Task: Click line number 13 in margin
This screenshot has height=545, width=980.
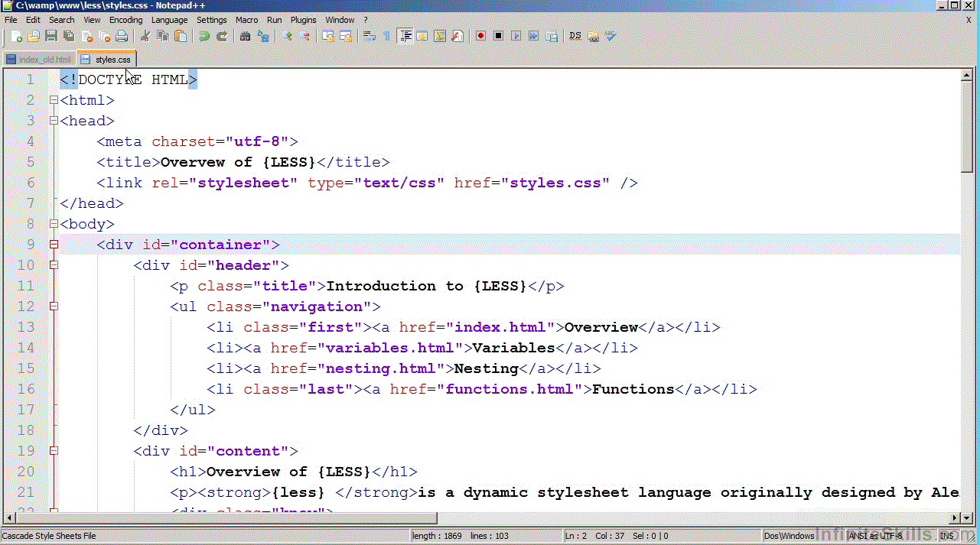Action: point(26,327)
